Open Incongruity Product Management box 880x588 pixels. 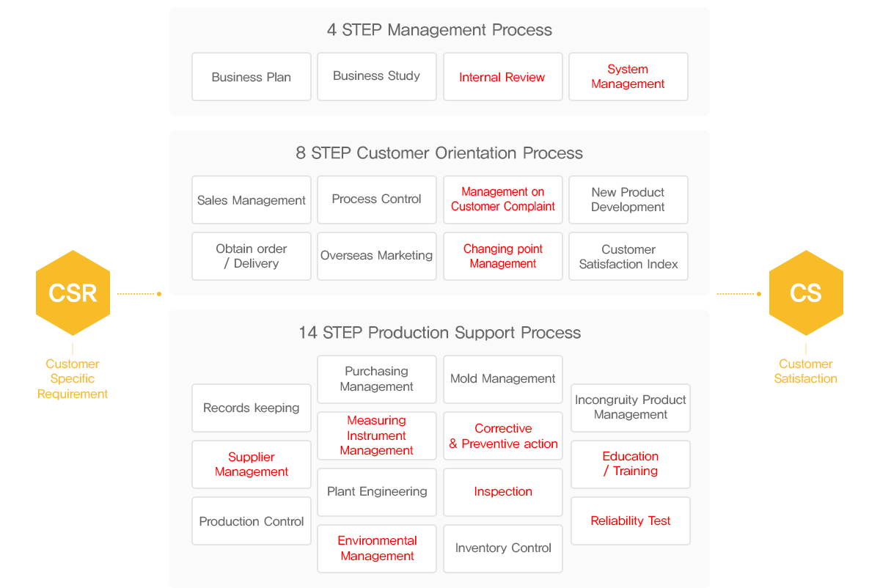(x=631, y=408)
